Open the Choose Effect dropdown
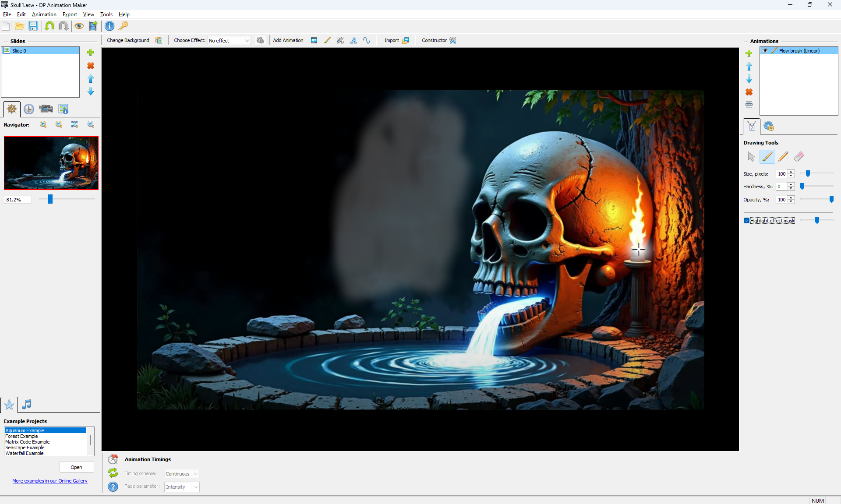Screen dimensions: 841x504 click(229, 41)
